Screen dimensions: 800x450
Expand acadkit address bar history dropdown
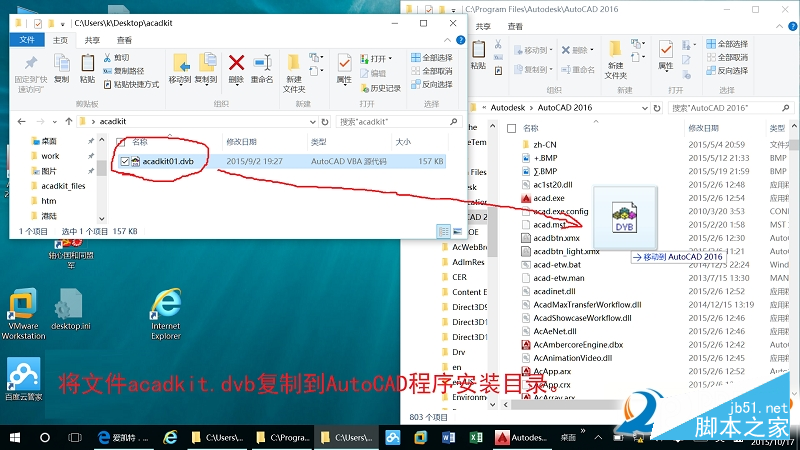pos(313,121)
